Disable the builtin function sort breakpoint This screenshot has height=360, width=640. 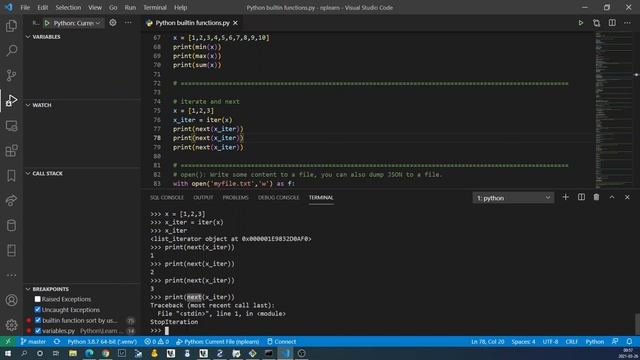[38, 320]
